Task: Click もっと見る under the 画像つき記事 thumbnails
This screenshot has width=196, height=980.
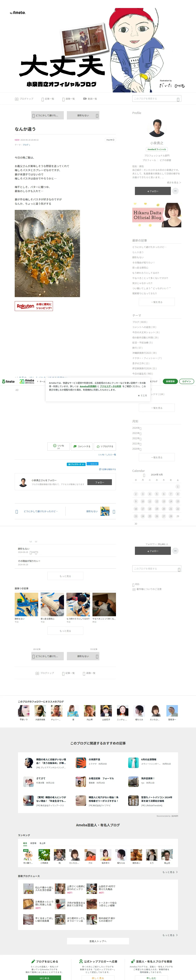Action: click(x=65, y=631)
